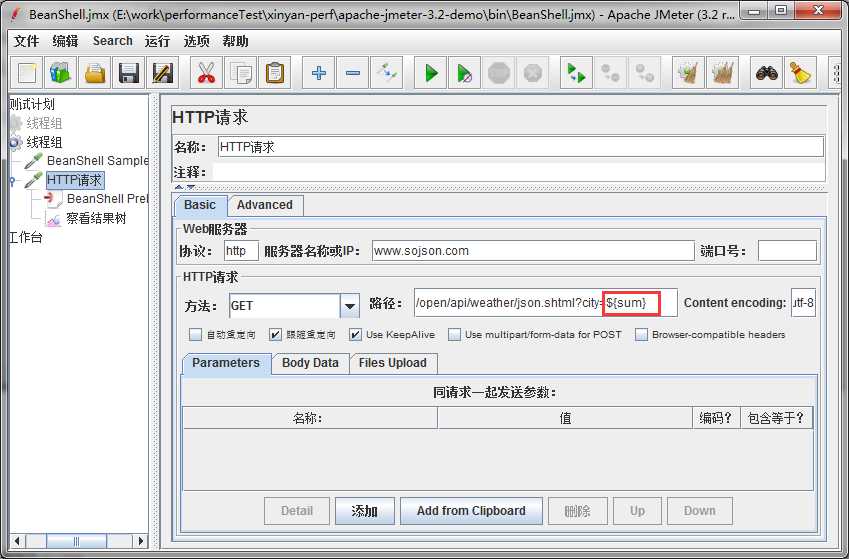Viewport: 849px width, 559px height.
Task: Start the test with green play icon
Action: click(x=430, y=73)
